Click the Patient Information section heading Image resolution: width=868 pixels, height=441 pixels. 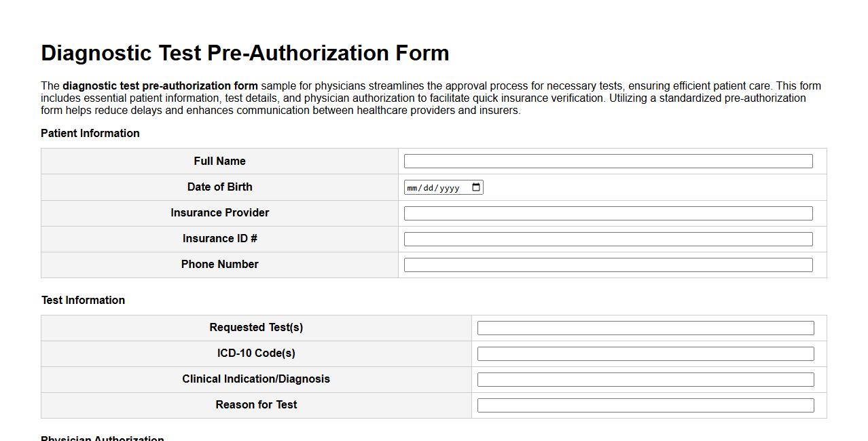(x=90, y=133)
